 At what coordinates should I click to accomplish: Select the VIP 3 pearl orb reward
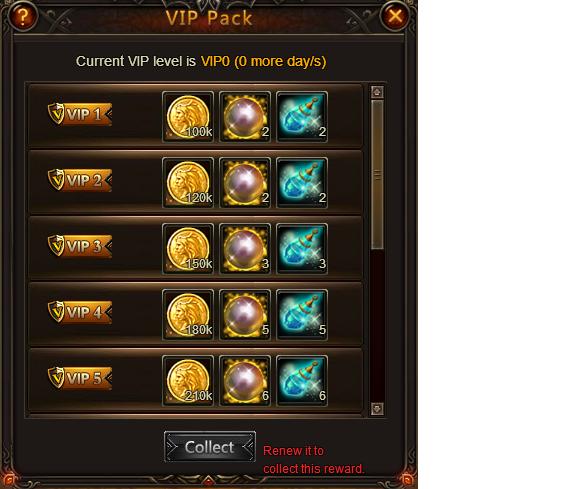coord(245,249)
